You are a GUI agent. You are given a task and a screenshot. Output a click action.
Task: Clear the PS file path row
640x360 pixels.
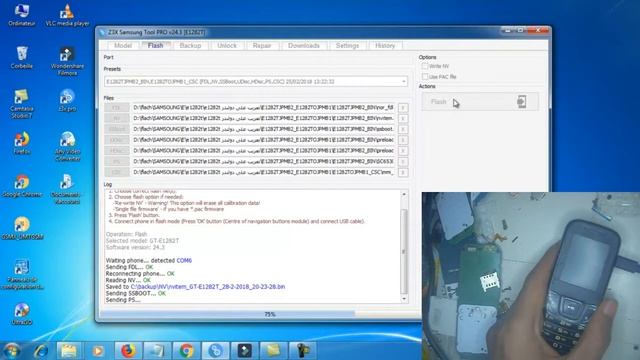(403, 162)
